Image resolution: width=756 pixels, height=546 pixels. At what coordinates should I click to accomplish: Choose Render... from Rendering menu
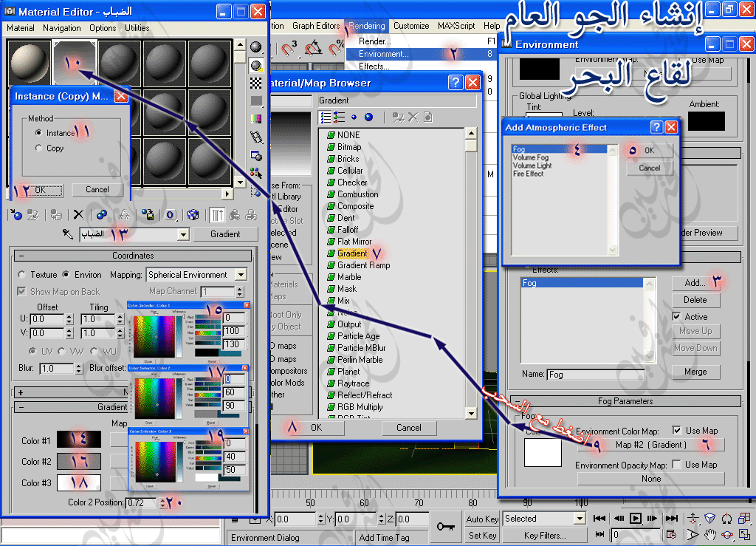pos(422,41)
